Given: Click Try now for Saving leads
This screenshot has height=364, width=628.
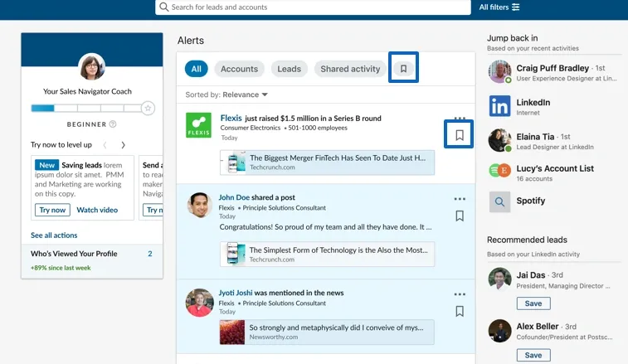Looking at the screenshot, I should 52,210.
